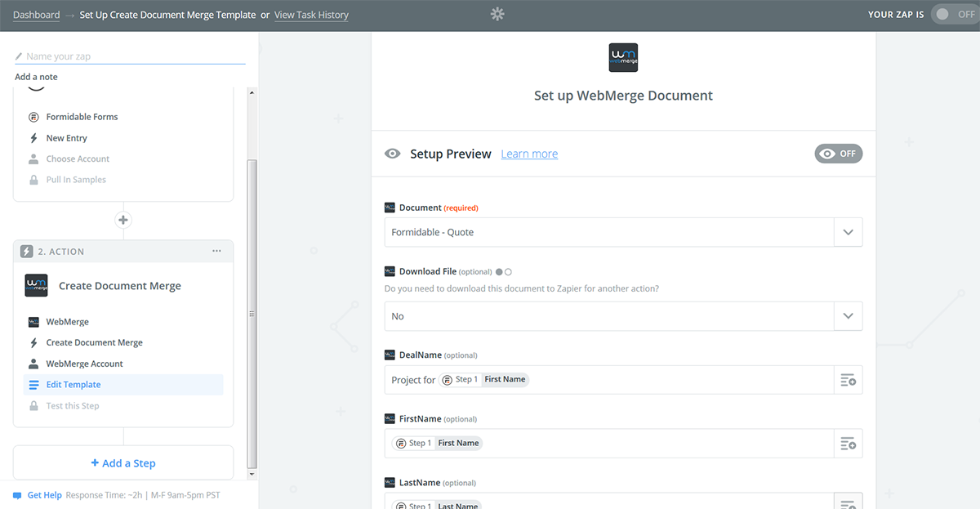Viewport: 980px width, 509px height.
Task: Select WebMerge app in step 2
Action: point(68,322)
